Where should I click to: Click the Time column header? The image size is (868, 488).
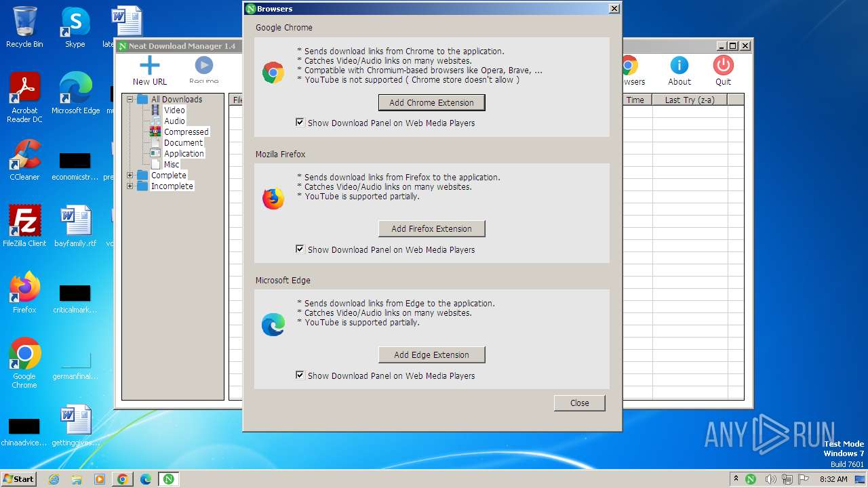635,100
